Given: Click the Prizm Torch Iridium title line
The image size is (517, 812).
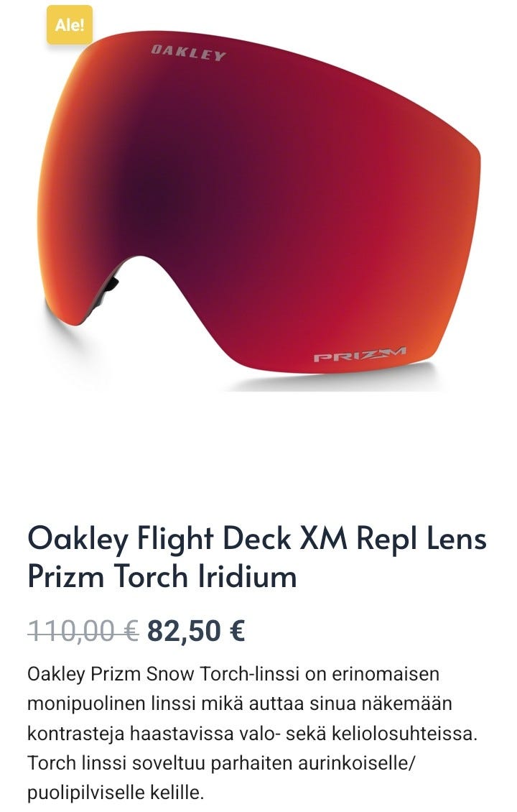Looking at the screenshot, I should pyautogui.click(x=162, y=576).
